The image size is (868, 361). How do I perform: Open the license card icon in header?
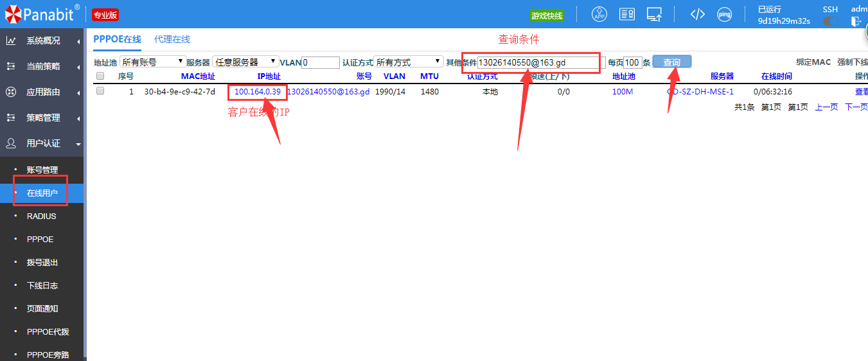coord(627,14)
